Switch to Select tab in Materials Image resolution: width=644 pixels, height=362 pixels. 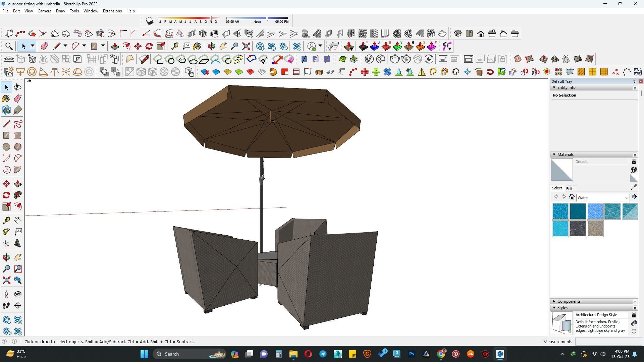(x=557, y=188)
